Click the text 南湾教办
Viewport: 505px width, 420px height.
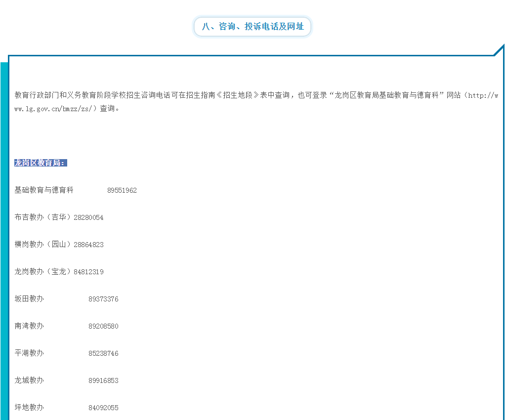[x=29, y=326]
